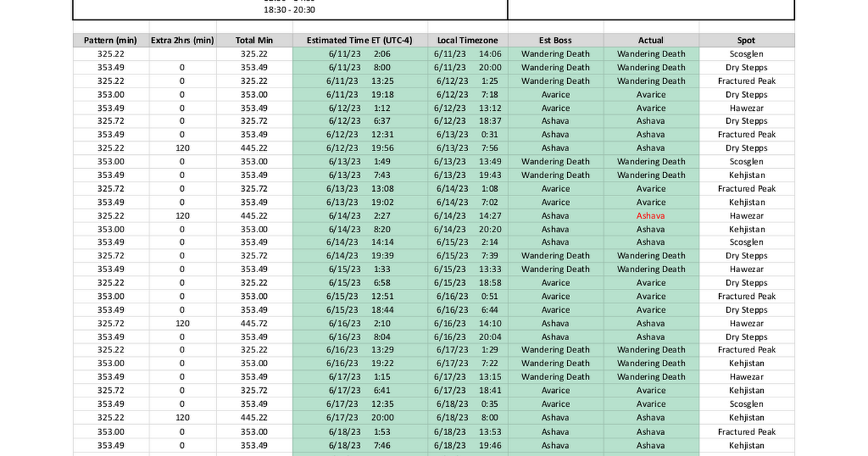Select Est Boss 'Wandering Death' in 6/13/23 1:49 row
Viewport: 868px width, 456px height.
pos(556,161)
